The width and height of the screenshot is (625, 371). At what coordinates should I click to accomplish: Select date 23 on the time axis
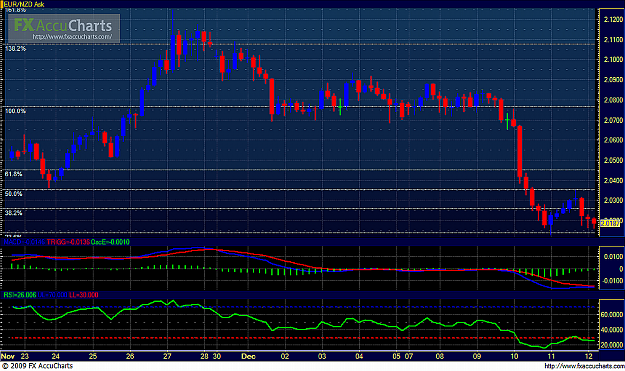pos(25,356)
